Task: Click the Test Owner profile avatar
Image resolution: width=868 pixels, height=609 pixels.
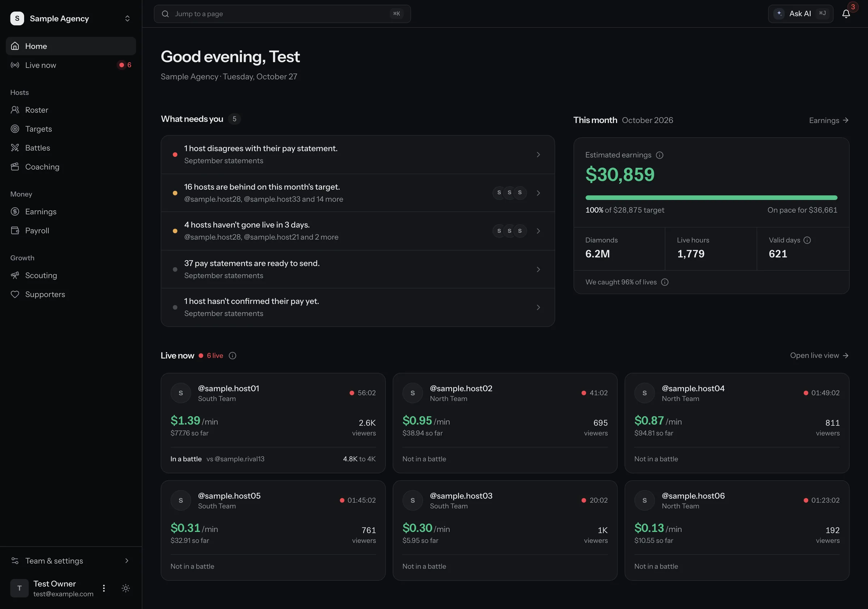Action: (19, 588)
